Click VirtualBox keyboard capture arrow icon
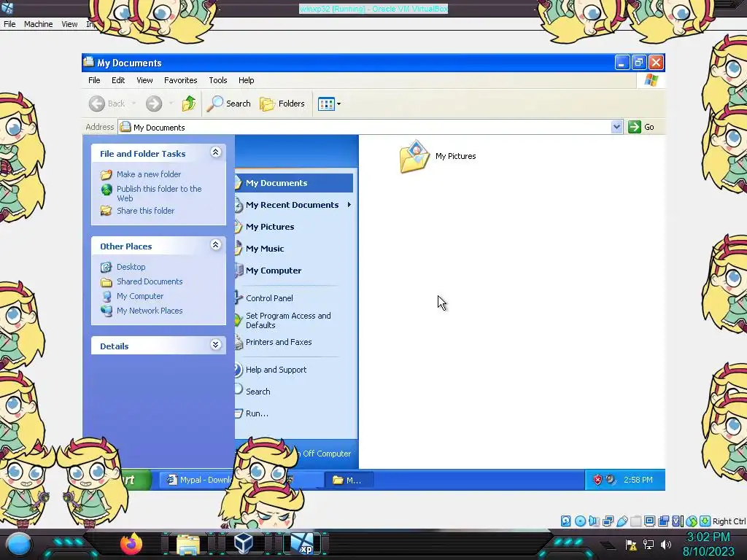The image size is (747, 560). pyautogui.click(x=705, y=521)
